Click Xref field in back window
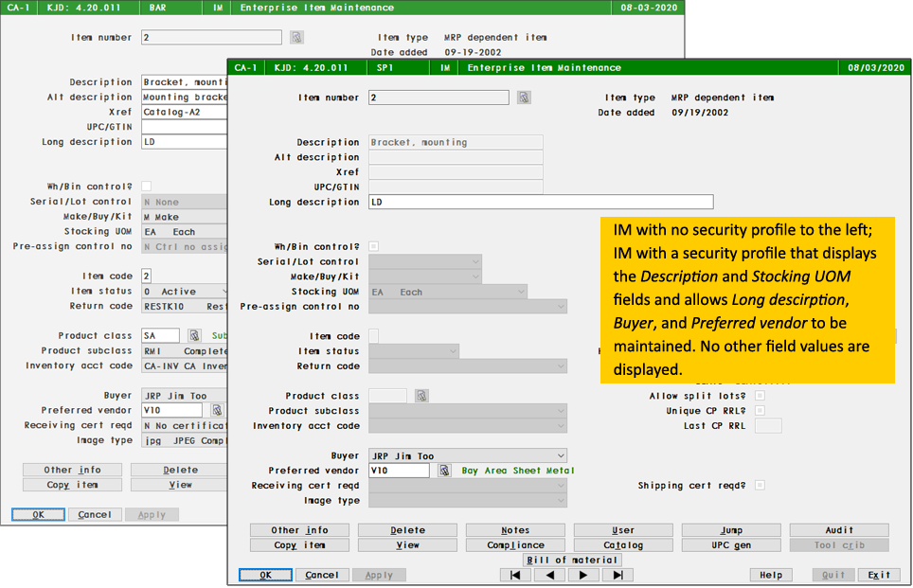This screenshot has height=588, width=913. [184, 112]
